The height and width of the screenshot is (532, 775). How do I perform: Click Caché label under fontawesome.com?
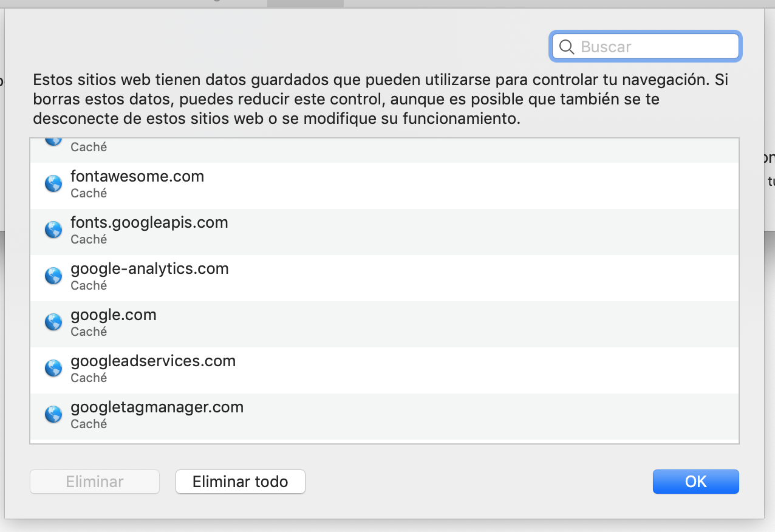89,193
